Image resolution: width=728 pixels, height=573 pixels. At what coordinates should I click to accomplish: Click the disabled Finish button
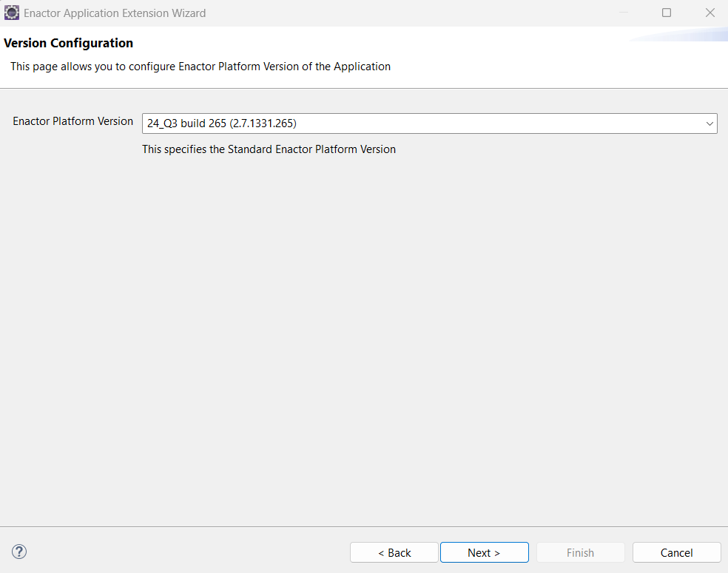580,552
